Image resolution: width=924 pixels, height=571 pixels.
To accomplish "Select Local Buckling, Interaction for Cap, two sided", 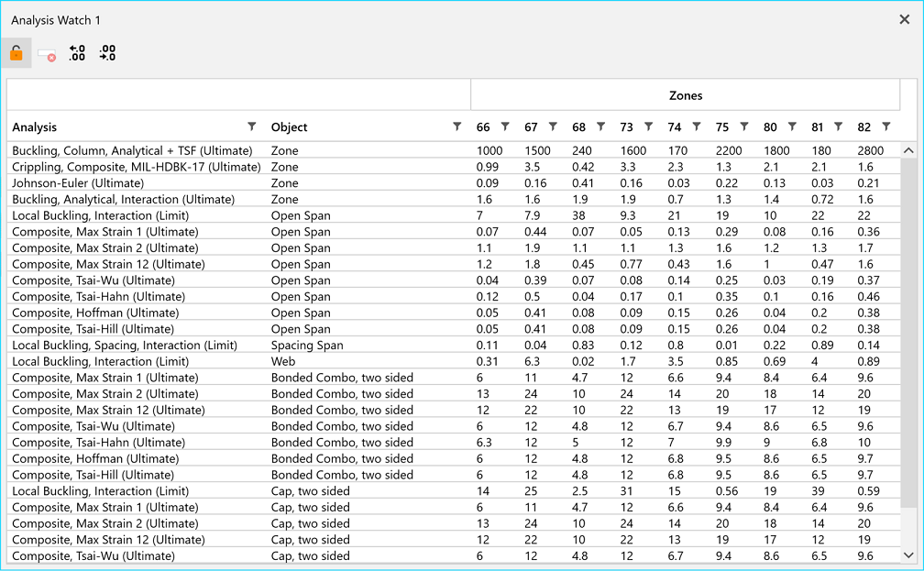I will (453, 491).
